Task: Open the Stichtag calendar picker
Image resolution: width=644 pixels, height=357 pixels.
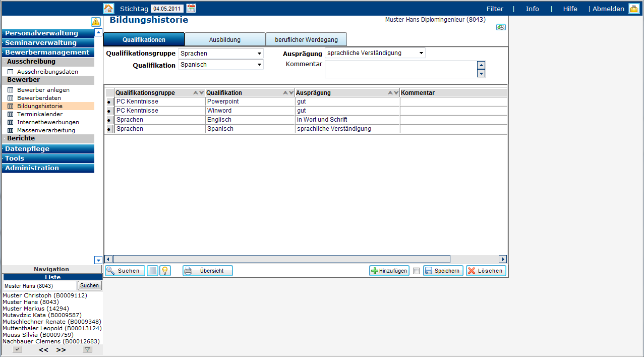Action: click(x=191, y=8)
